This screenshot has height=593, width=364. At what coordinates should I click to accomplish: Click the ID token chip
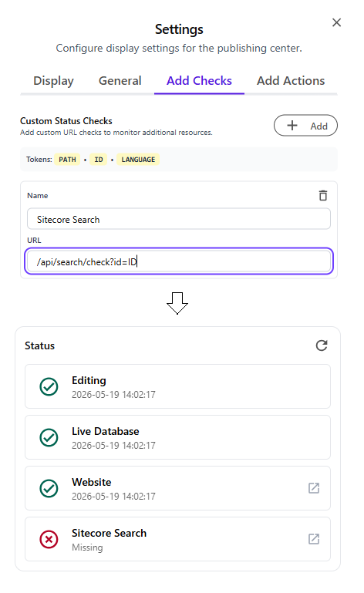pos(99,160)
